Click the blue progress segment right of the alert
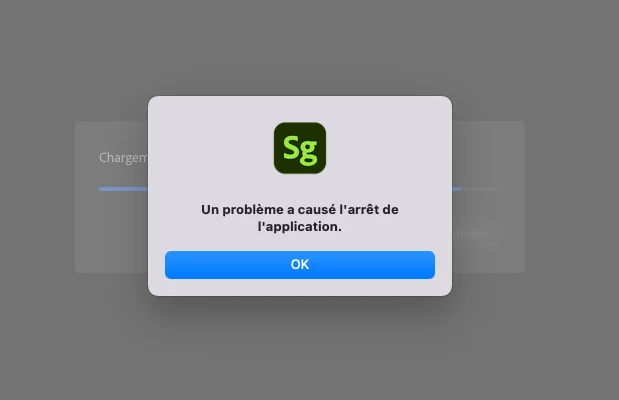This screenshot has width=619, height=400. click(x=457, y=189)
